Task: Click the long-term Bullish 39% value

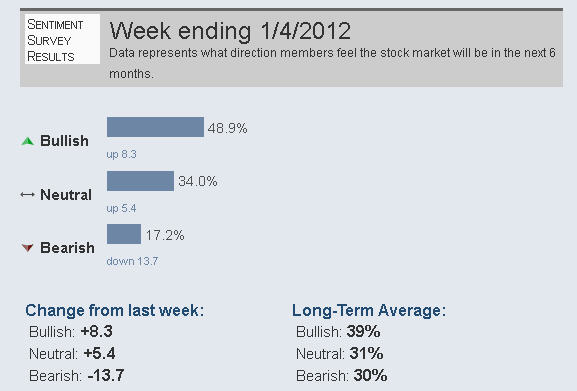Action: [x=363, y=331]
